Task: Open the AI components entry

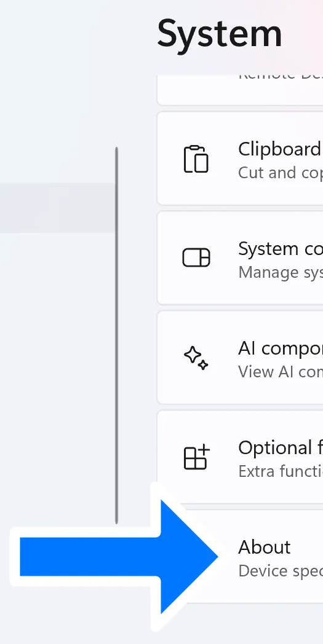Action: 241,358
